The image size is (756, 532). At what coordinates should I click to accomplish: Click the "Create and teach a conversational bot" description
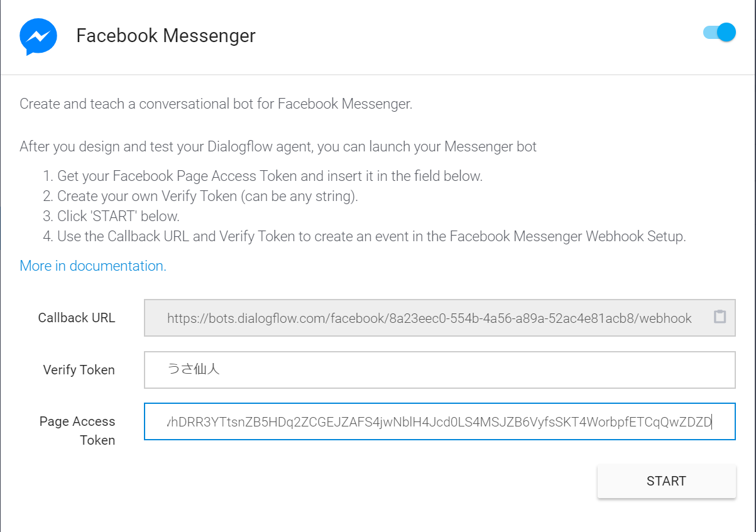click(216, 104)
